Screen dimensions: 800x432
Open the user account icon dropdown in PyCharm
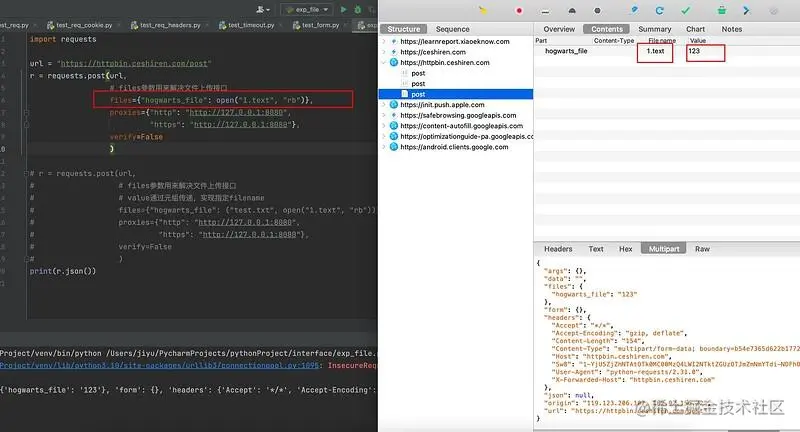[x=263, y=9]
